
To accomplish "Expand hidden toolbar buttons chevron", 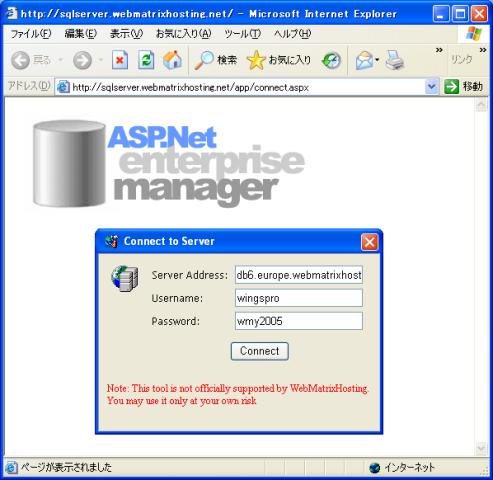I will [439, 50].
